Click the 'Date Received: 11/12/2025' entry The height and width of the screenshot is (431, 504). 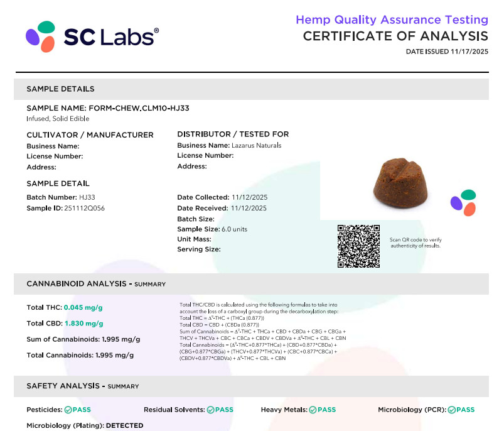[x=222, y=208]
